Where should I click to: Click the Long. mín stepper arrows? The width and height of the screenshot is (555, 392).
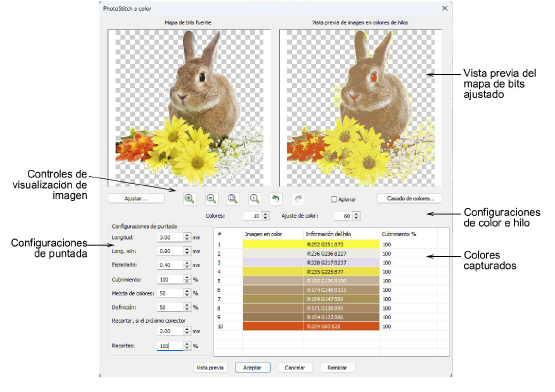click(x=187, y=251)
